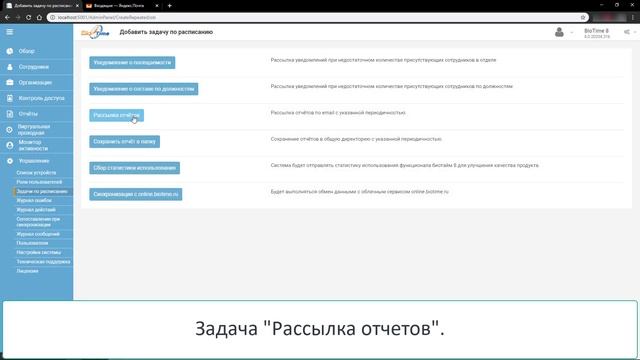
Task: Click the browser forward arrow
Action: 18,17
